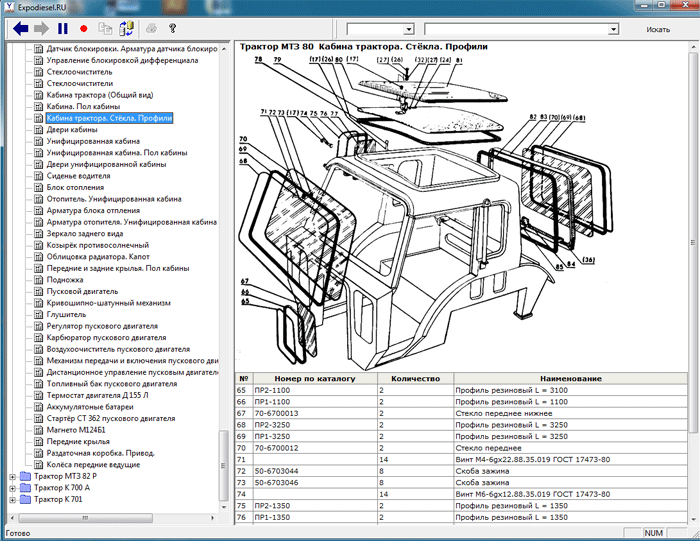
Task: Click the document icon beside Управление блокировкой дифференциала
Action: (39, 61)
